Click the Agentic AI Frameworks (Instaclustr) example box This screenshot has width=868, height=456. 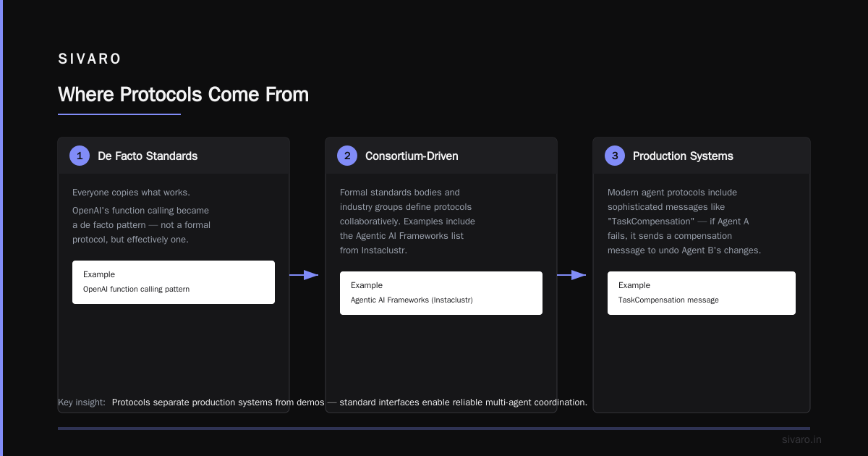click(x=441, y=293)
